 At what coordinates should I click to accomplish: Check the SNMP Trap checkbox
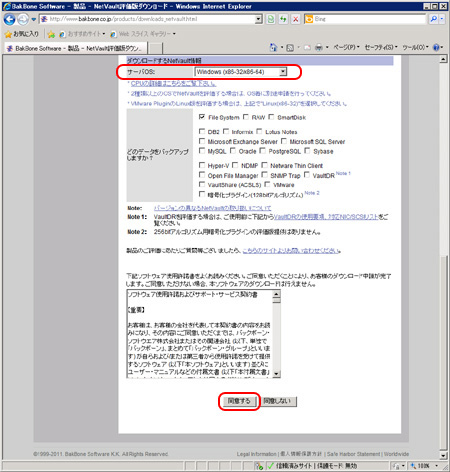[x=264, y=175]
